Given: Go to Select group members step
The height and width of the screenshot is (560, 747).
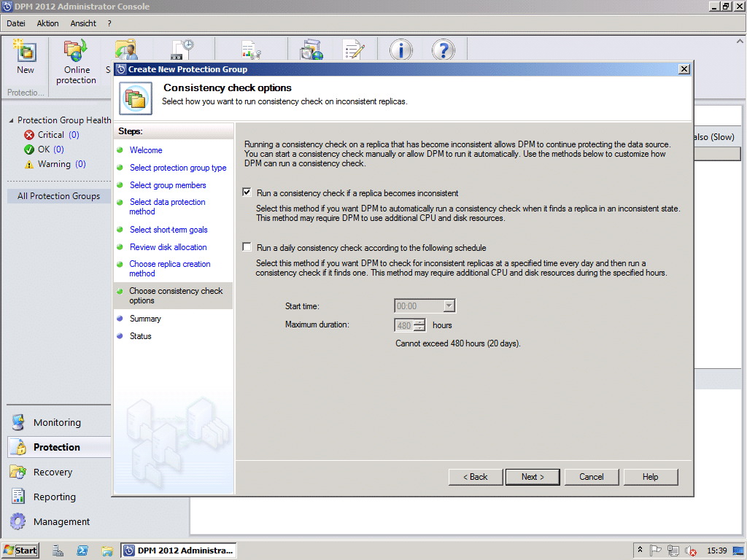Looking at the screenshot, I should [168, 185].
